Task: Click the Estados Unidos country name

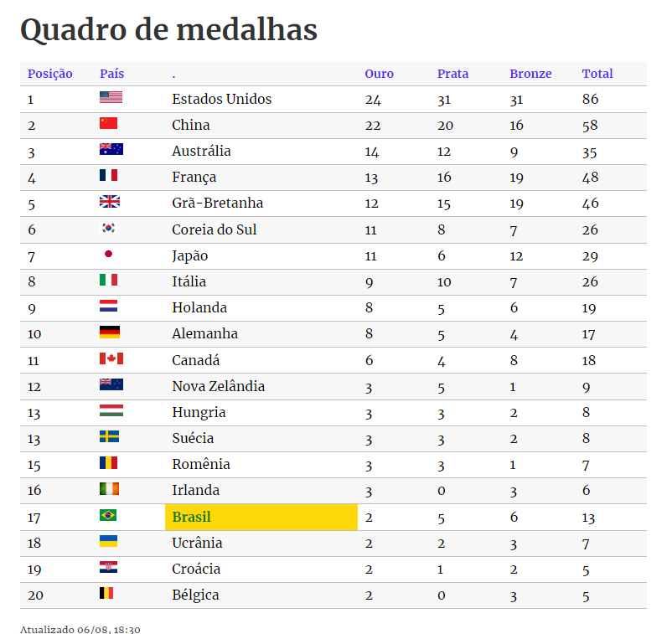Action: (221, 99)
